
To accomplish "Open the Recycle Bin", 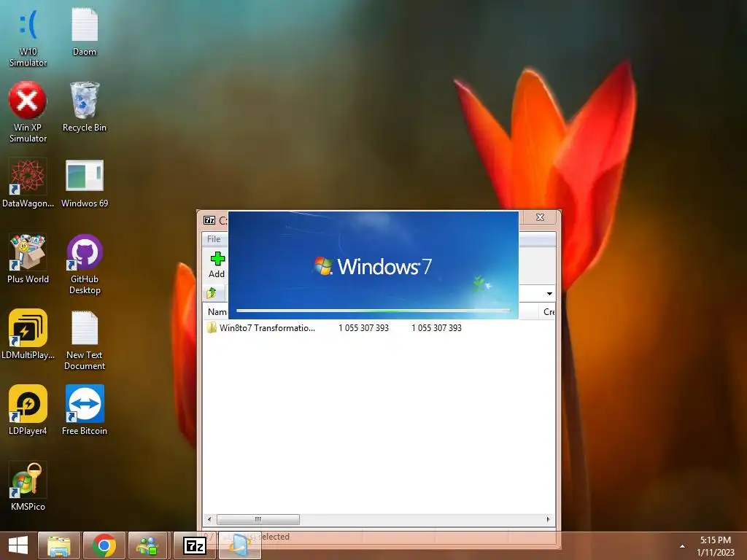I will (x=85, y=107).
